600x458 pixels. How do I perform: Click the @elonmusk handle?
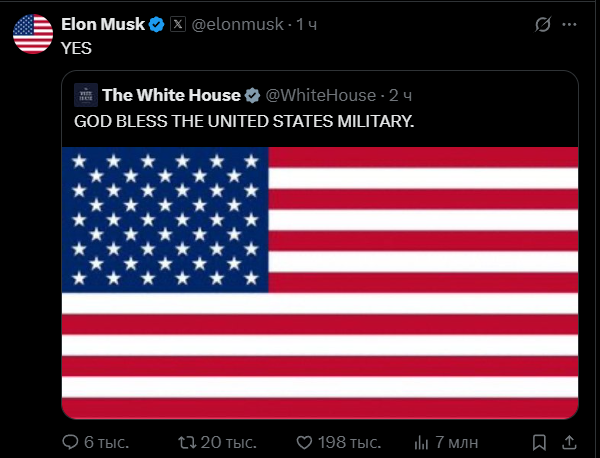(x=237, y=24)
